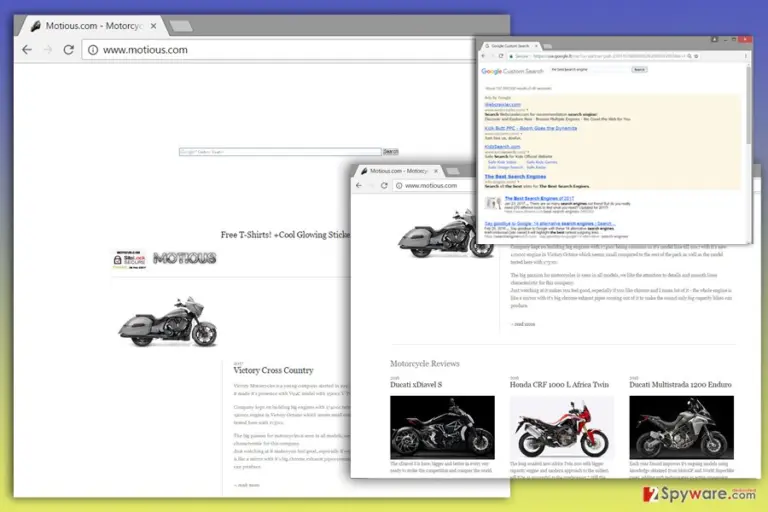Screen dimensions: 768x512
Task: Reload the page in the middle browser window
Action: pyautogui.click(x=384, y=186)
